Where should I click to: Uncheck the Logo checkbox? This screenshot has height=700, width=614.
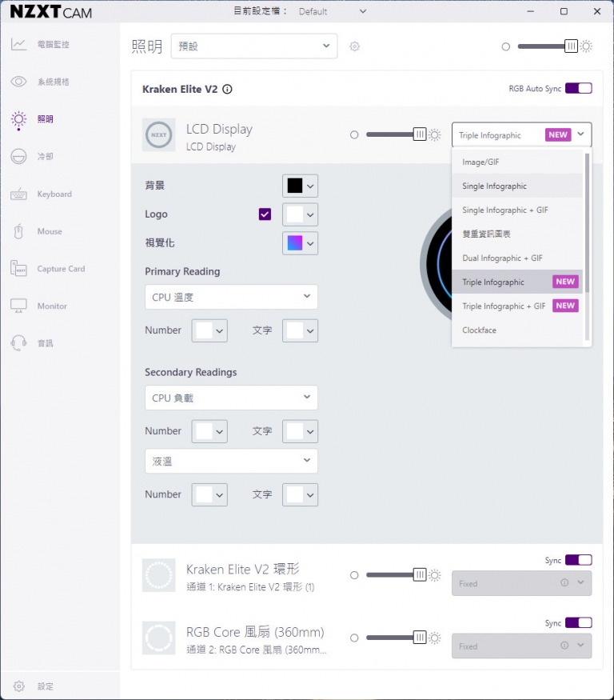point(265,214)
